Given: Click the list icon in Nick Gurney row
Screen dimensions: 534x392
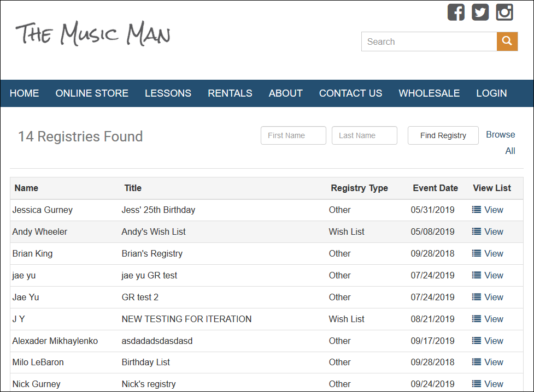Looking at the screenshot, I should [x=477, y=384].
